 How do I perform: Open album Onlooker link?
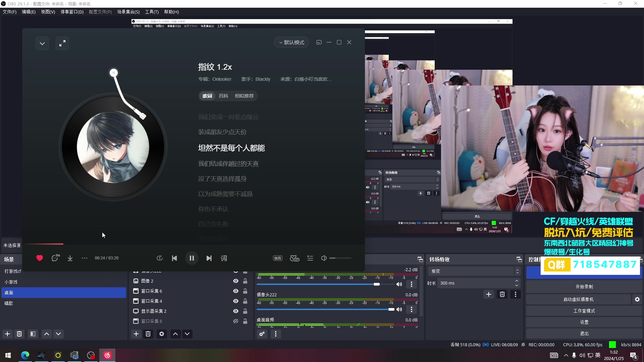point(222,79)
